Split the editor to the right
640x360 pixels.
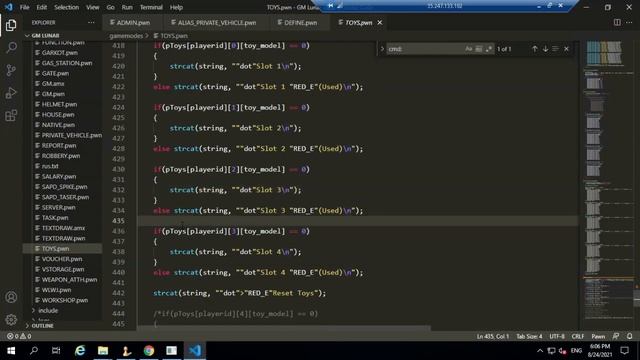pos(617,22)
